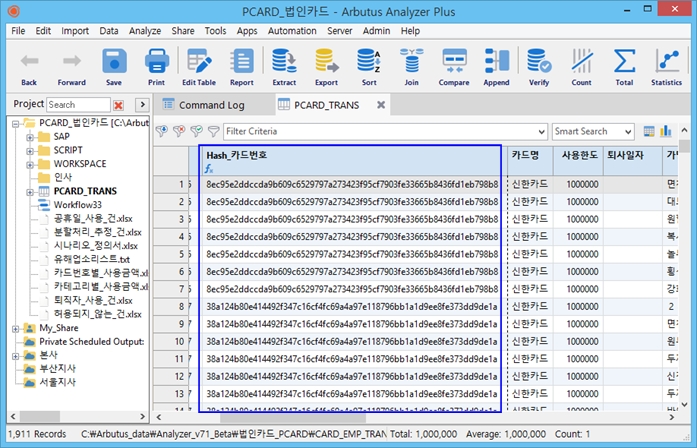This screenshot has width=697, height=448.
Task: Open the File menu
Action: (x=18, y=31)
